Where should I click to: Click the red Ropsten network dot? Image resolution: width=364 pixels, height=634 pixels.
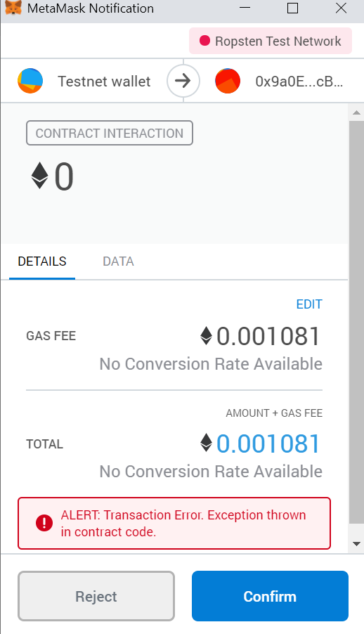(205, 41)
